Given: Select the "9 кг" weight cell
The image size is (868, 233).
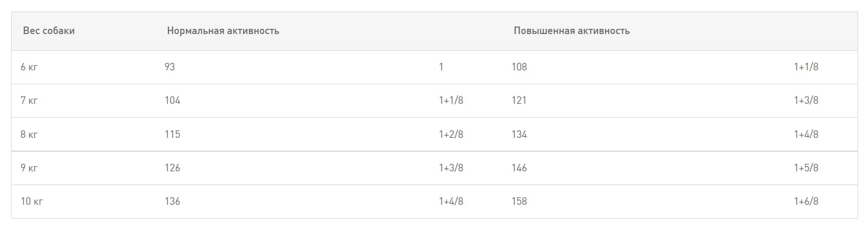Looking at the screenshot, I should point(29,168).
